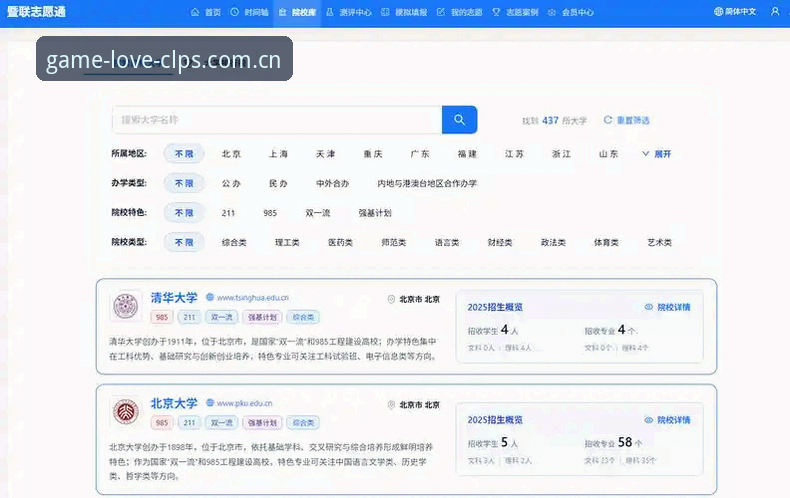Filter 院校特色 by 211
Viewport: 790px width, 498px height.
[228, 213]
